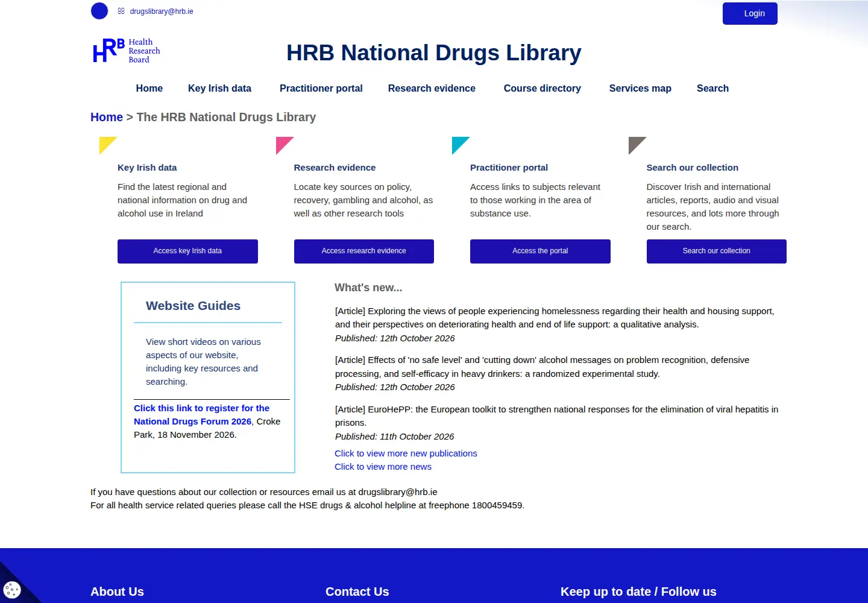868x603 pixels.
Task: Click the Login button
Action: coord(750,13)
